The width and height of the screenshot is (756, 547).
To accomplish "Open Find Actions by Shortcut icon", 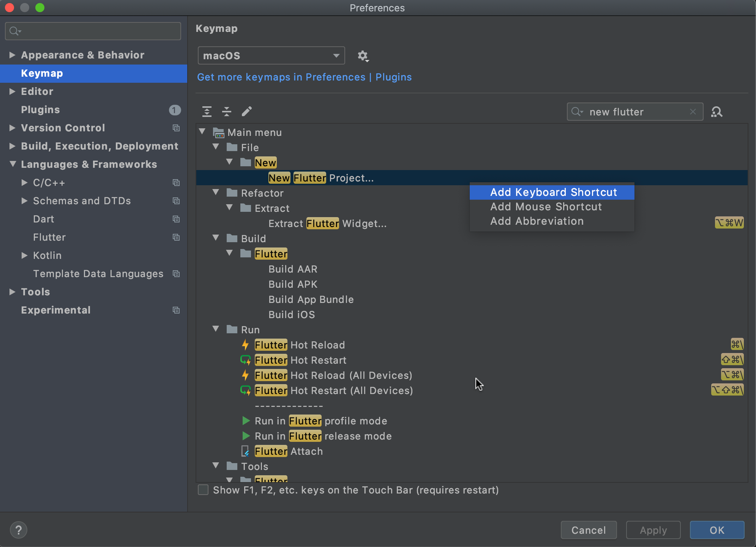I will click(717, 112).
